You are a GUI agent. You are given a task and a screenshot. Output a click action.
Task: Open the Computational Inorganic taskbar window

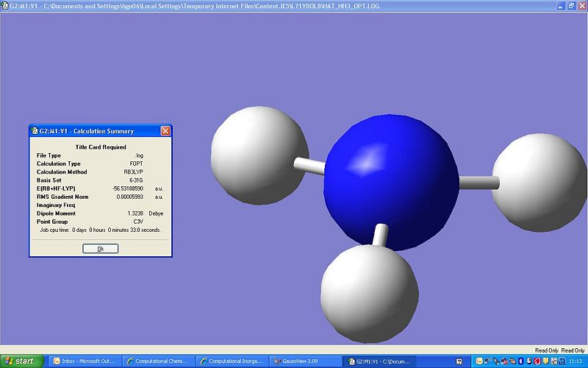point(232,361)
